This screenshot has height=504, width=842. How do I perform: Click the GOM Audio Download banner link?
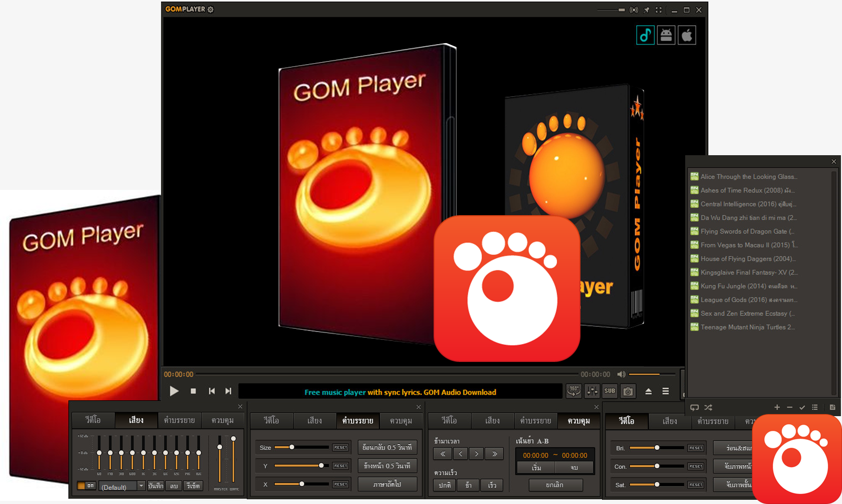[x=400, y=392]
